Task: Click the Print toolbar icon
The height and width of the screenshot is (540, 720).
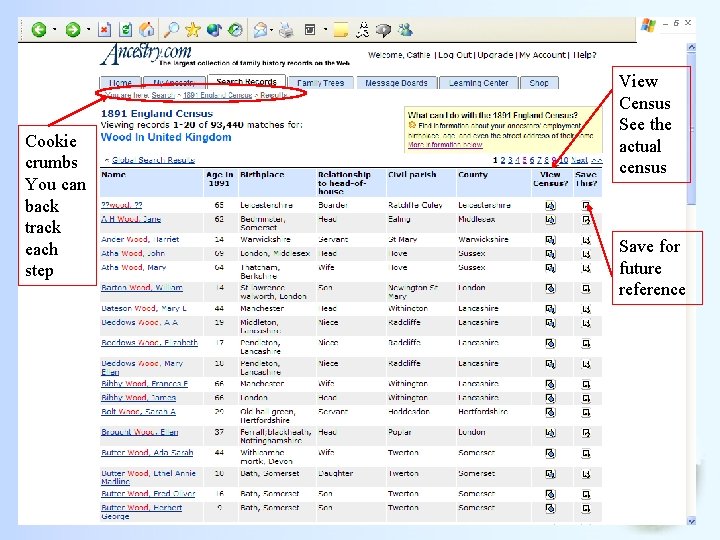Action: pyautogui.click(x=287, y=30)
